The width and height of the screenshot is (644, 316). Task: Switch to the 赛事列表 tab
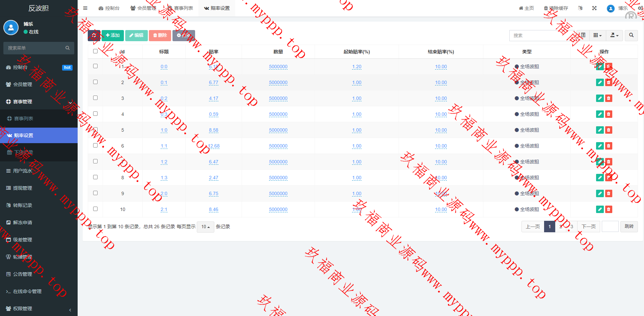click(x=180, y=8)
